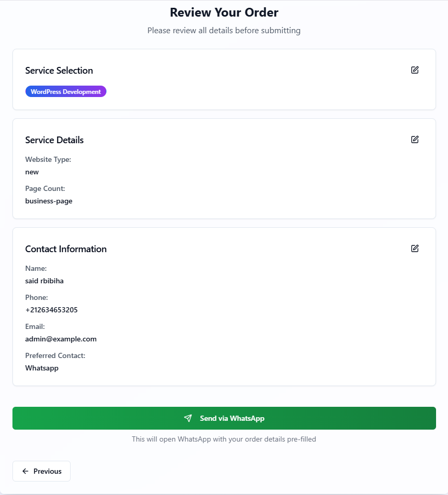Go back with the Previous button
Viewport: 448px width, 495px height.
point(42,471)
